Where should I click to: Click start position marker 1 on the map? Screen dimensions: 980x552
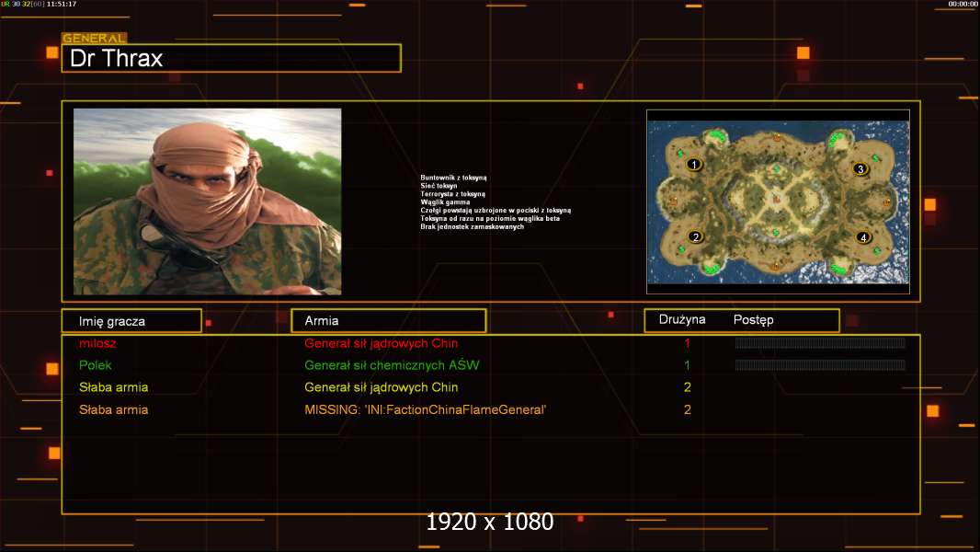tap(694, 165)
